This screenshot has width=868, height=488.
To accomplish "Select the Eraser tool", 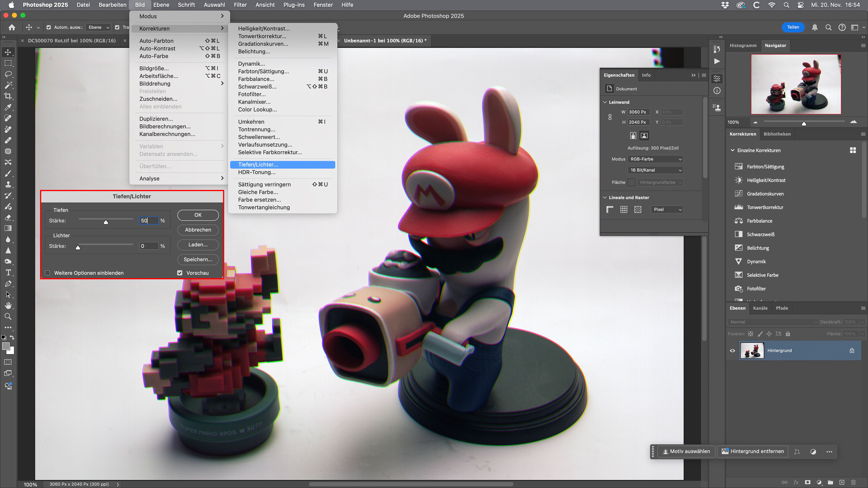I will click(x=8, y=217).
